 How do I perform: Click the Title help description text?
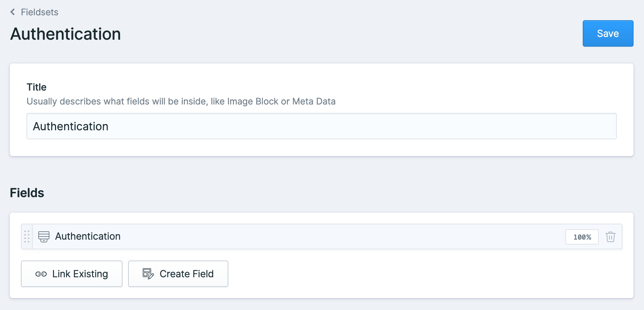point(181,101)
